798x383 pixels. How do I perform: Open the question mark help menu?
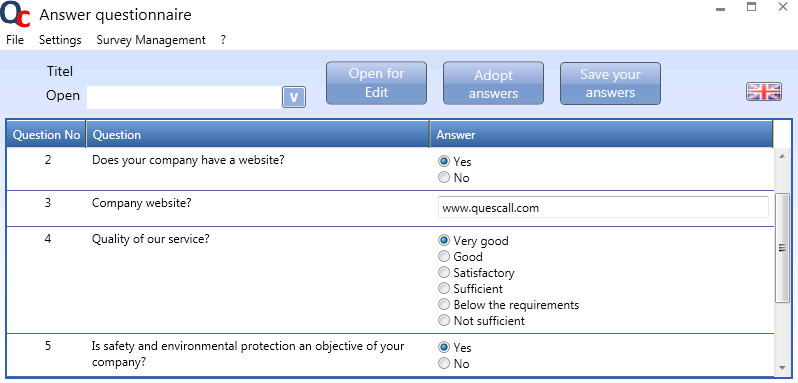(x=223, y=40)
